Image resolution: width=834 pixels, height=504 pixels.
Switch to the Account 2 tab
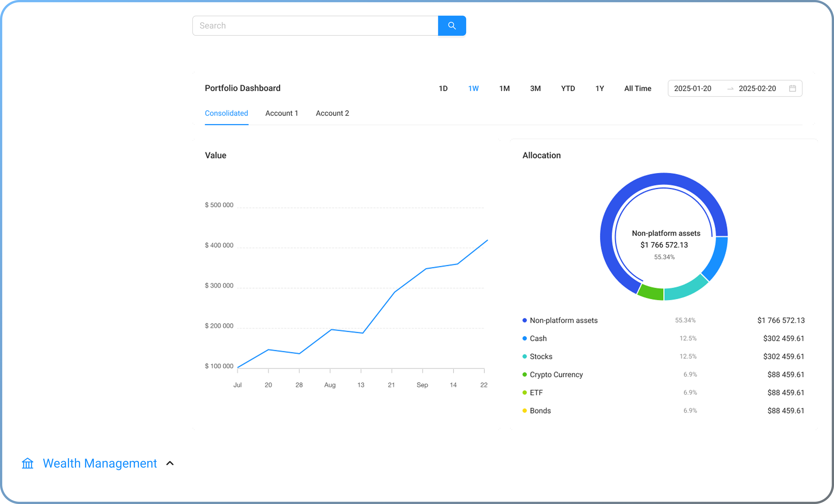pos(332,113)
